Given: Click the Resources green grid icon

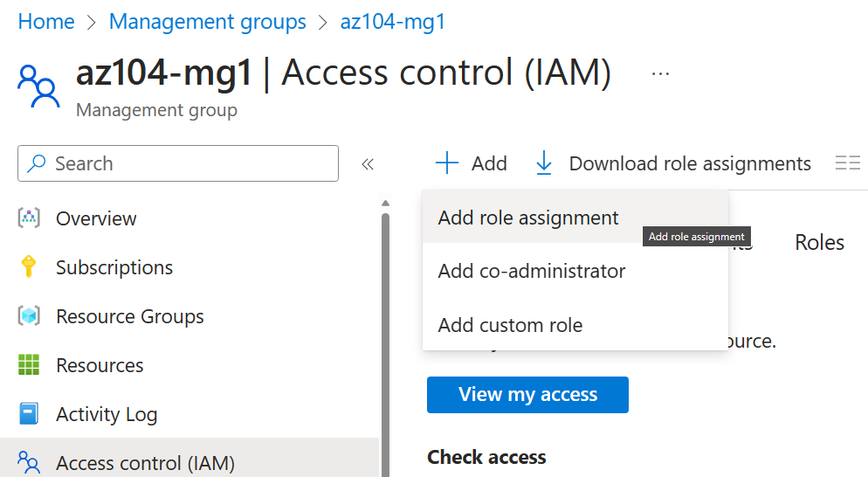Looking at the screenshot, I should (x=29, y=365).
